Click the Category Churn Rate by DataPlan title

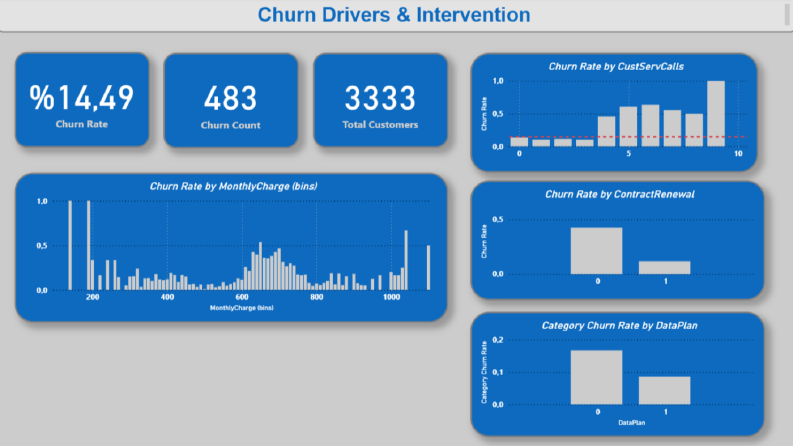click(x=620, y=325)
